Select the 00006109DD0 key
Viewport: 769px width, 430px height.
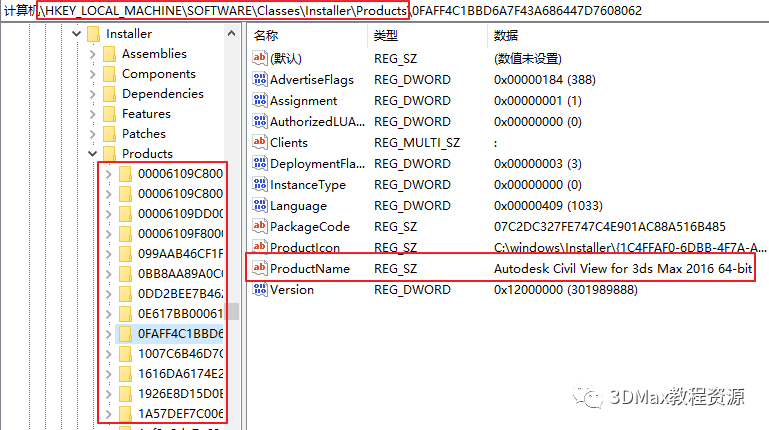180,214
